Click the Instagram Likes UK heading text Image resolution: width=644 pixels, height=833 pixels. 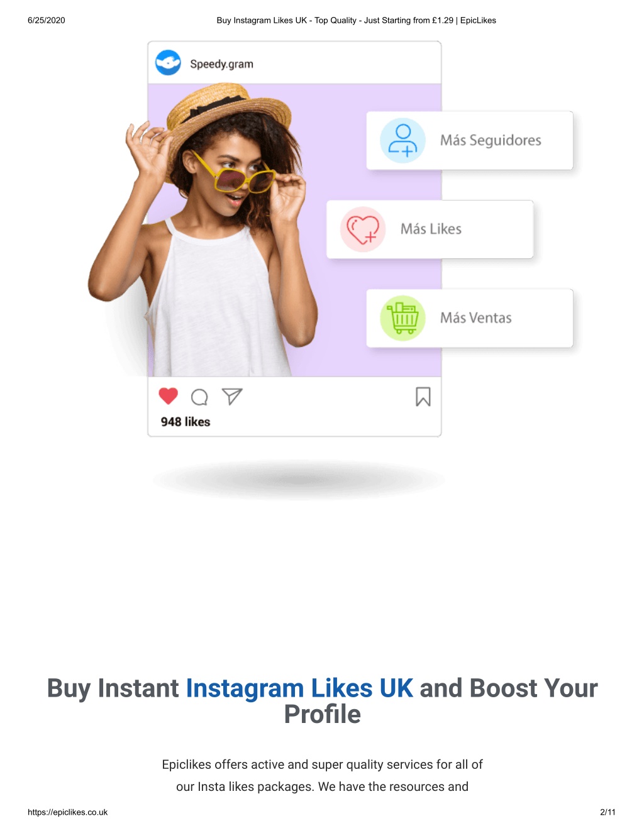pyautogui.click(x=299, y=688)
